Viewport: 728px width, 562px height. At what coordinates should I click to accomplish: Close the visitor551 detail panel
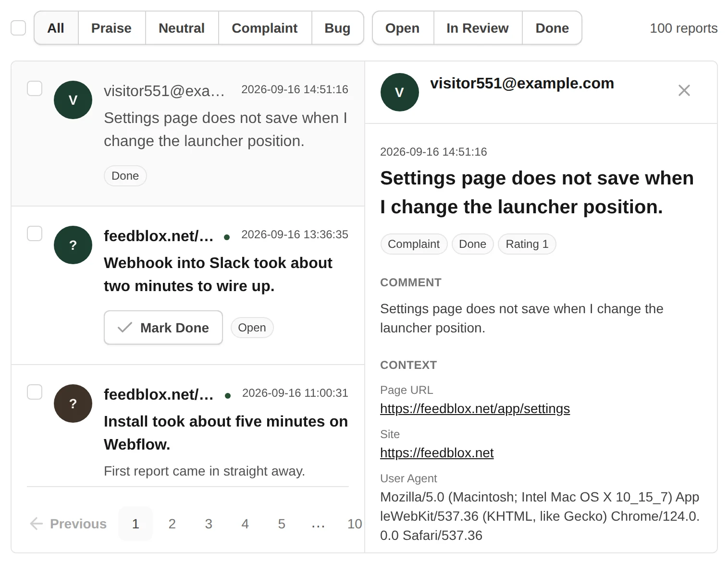684,90
